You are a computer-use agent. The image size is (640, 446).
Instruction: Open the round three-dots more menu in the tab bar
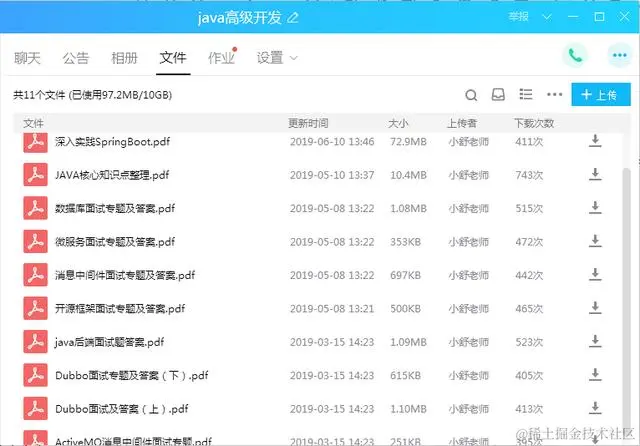pyautogui.click(x=620, y=55)
